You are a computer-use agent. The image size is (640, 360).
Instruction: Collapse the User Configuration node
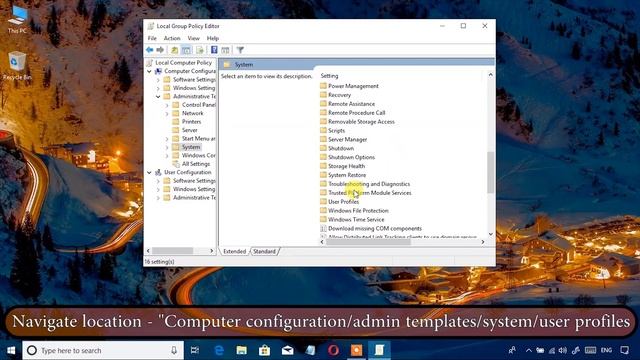149,172
